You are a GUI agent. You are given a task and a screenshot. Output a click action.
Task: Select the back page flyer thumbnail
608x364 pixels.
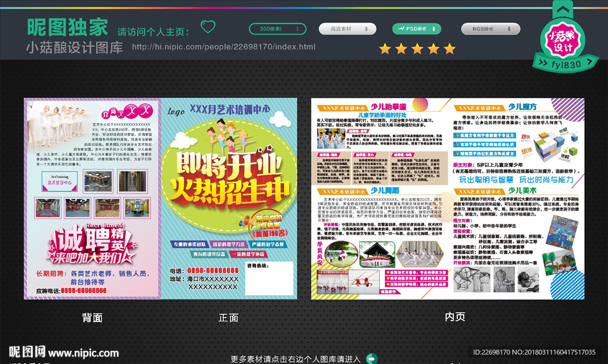click(x=92, y=198)
